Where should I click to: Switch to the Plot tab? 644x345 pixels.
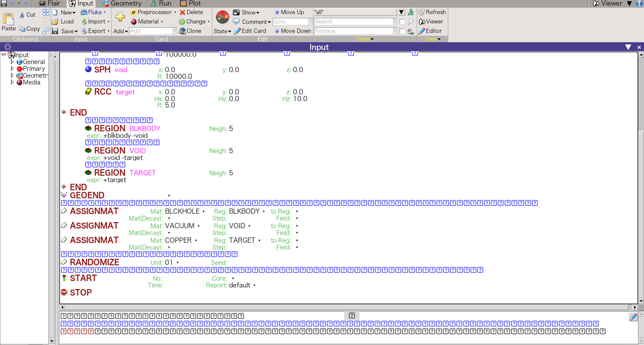pos(190,3)
